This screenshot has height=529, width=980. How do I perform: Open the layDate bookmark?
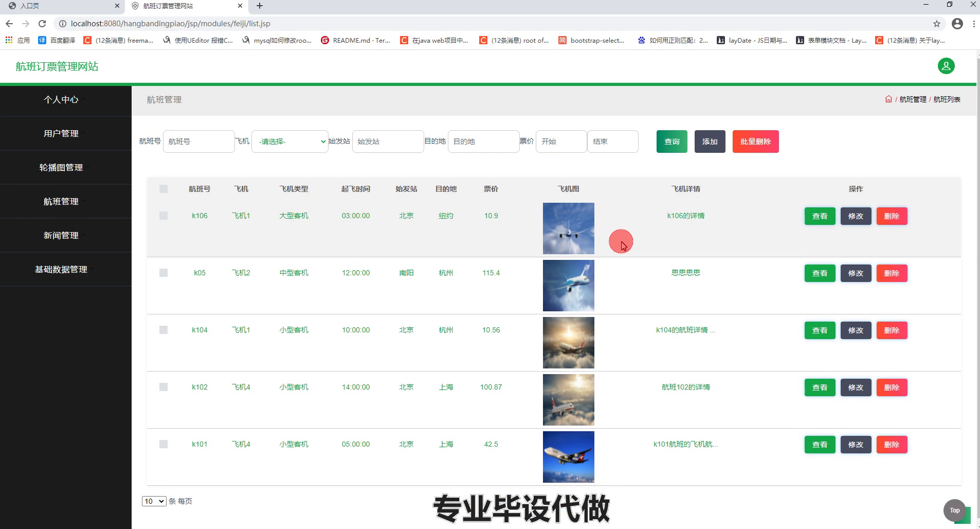752,40
